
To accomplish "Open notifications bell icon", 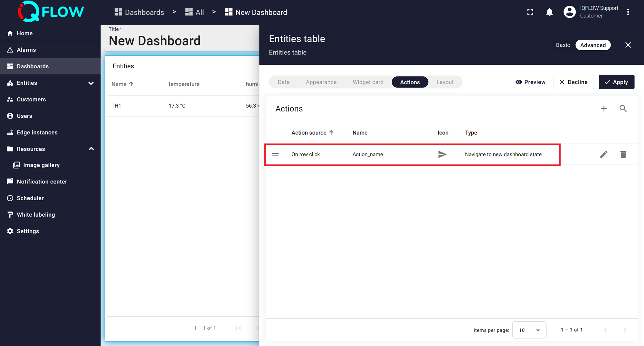I will pyautogui.click(x=549, y=12).
